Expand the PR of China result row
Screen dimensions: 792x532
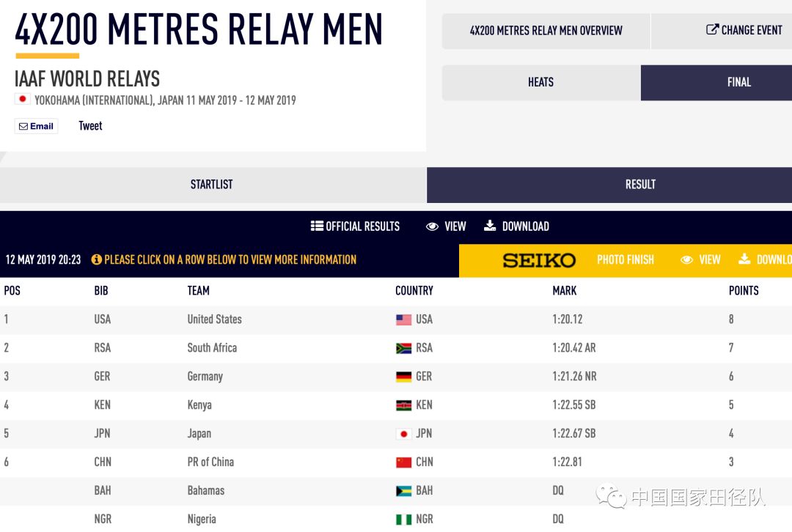click(x=210, y=462)
